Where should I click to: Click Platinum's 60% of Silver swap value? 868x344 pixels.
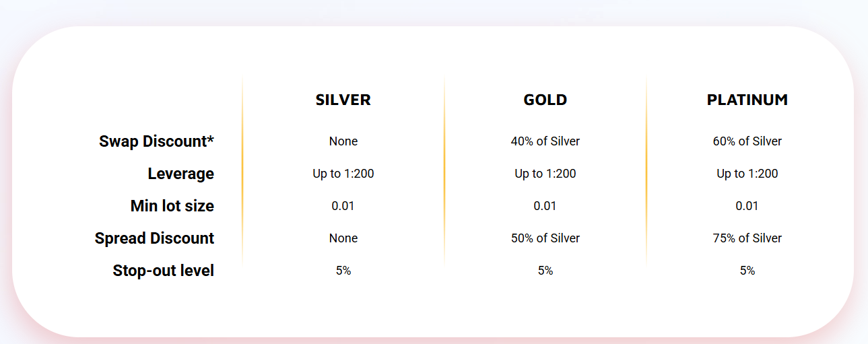tap(747, 141)
